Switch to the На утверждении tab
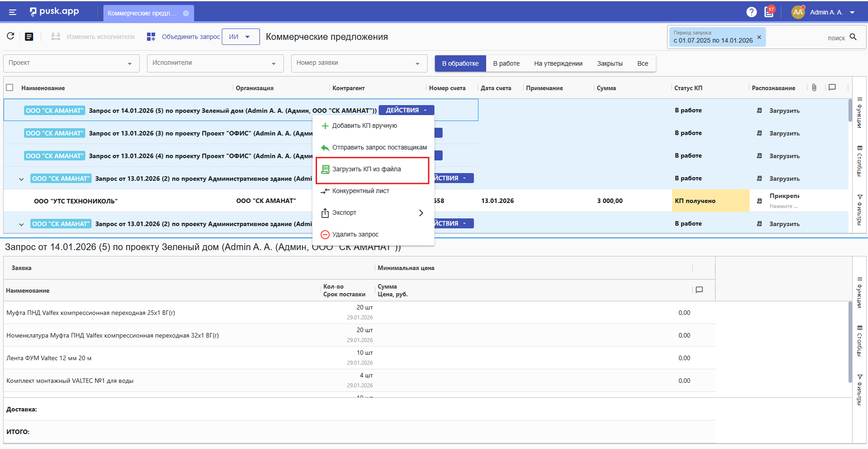The width and height of the screenshot is (868, 449). 558,63
